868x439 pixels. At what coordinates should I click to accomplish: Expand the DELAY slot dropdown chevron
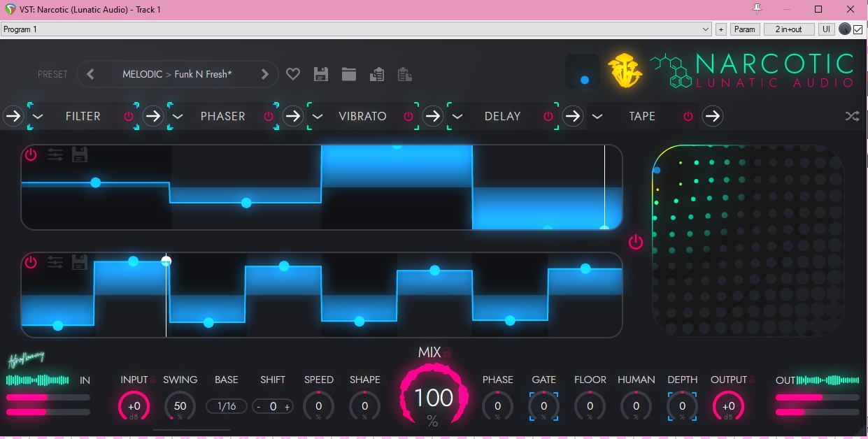coord(457,116)
